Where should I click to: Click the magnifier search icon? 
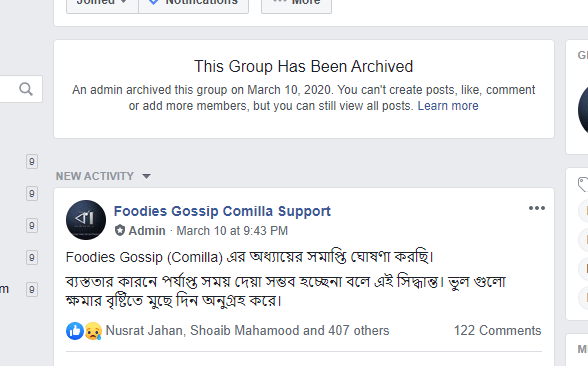(x=26, y=89)
